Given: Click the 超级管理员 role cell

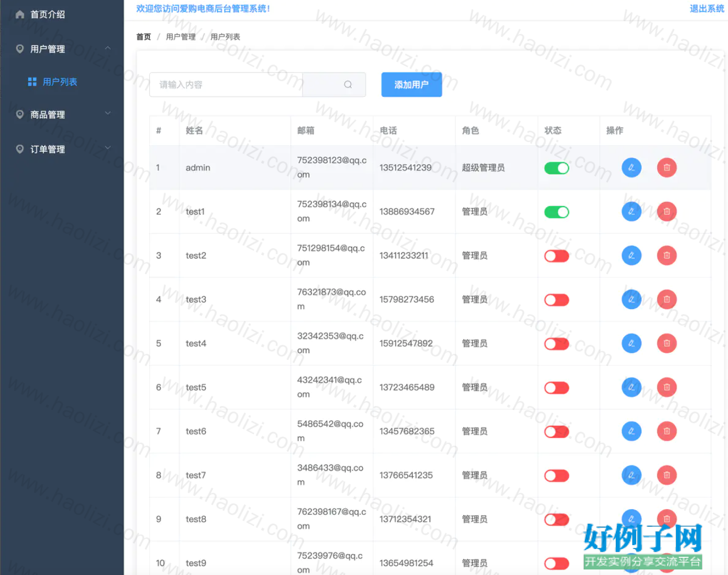Looking at the screenshot, I should tap(483, 168).
